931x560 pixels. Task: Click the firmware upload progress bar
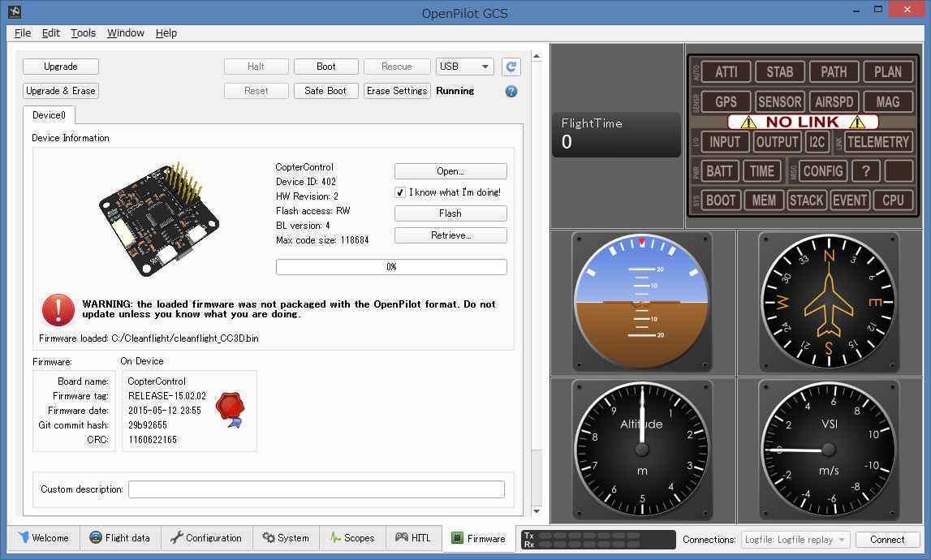[x=391, y=266]
